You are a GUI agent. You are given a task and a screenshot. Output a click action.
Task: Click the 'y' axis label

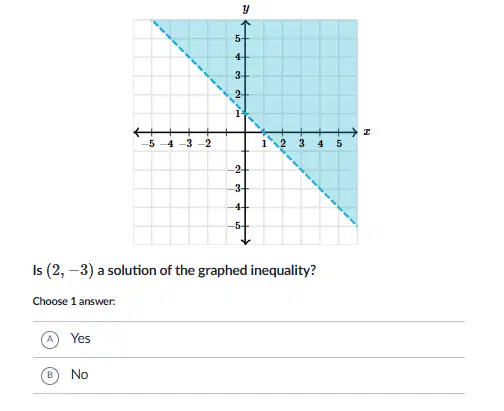pyautogui.click(x=246, y=9)
